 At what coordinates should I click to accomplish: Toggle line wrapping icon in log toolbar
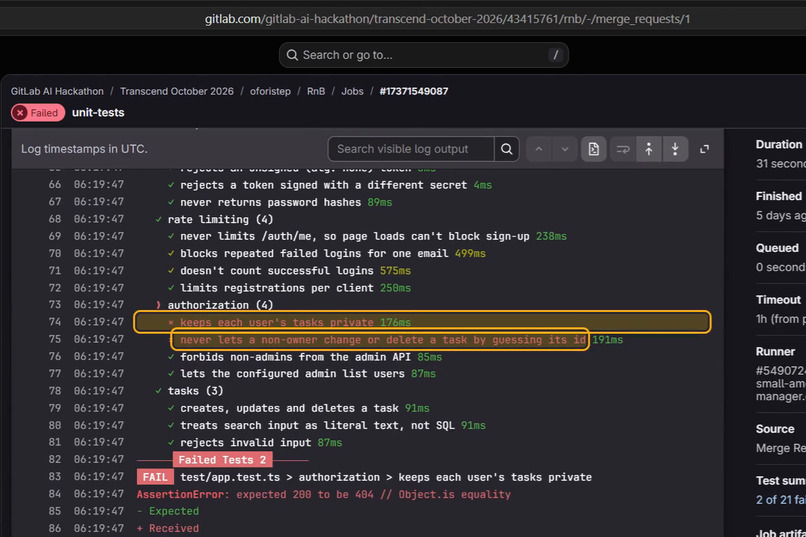point(623,149)
